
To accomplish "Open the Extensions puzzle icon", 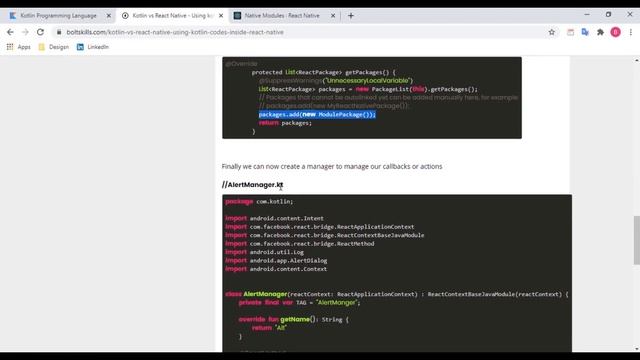I will (x=600, y=32).
